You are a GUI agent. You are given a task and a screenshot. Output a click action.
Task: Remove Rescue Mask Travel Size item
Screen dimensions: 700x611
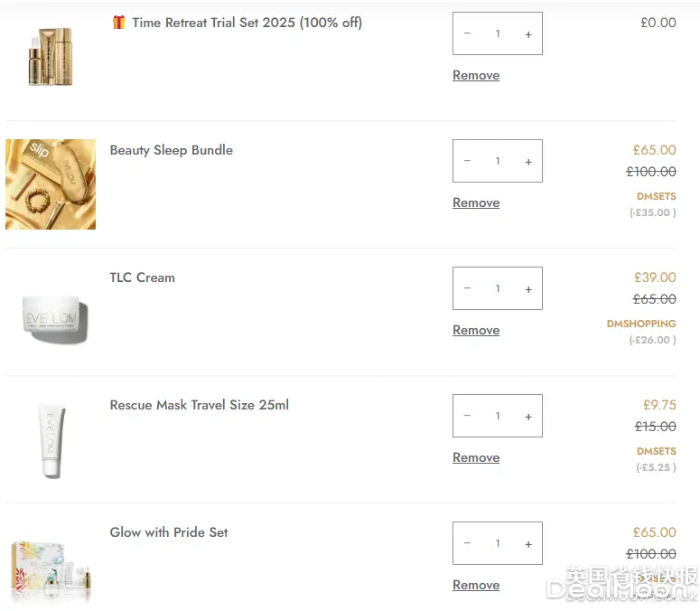476,458
